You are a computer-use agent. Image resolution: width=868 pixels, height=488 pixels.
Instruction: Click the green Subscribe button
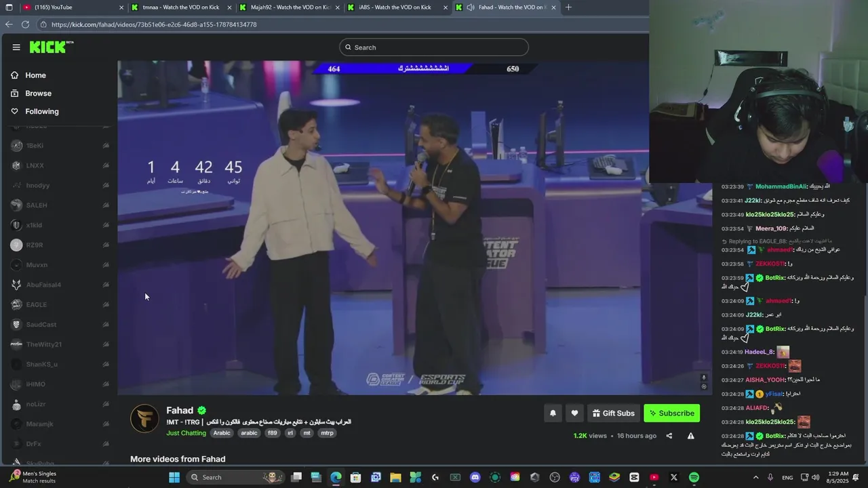(x=671, y=413)
